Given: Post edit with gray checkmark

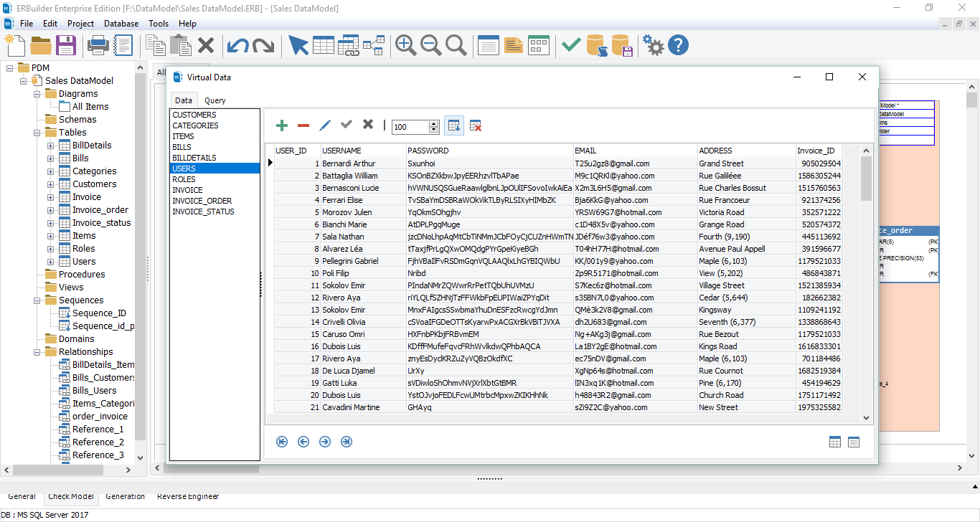Looking at the screenshot, I should click(347, 125).
